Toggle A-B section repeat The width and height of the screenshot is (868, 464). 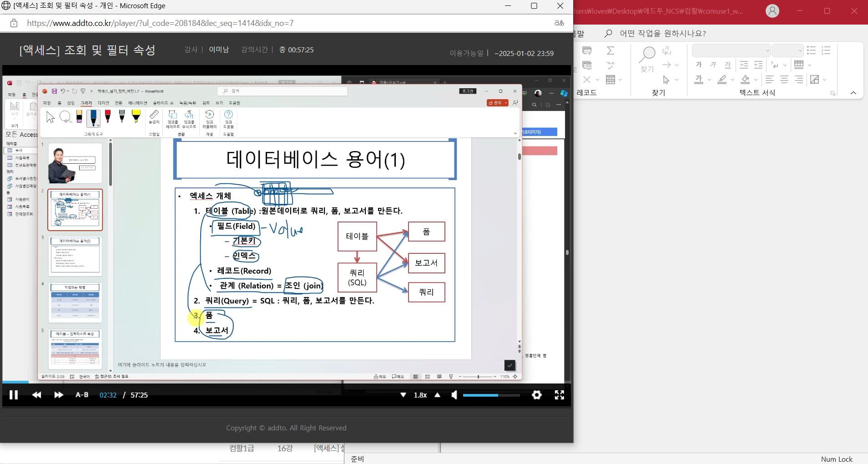(x=82, y=395)
